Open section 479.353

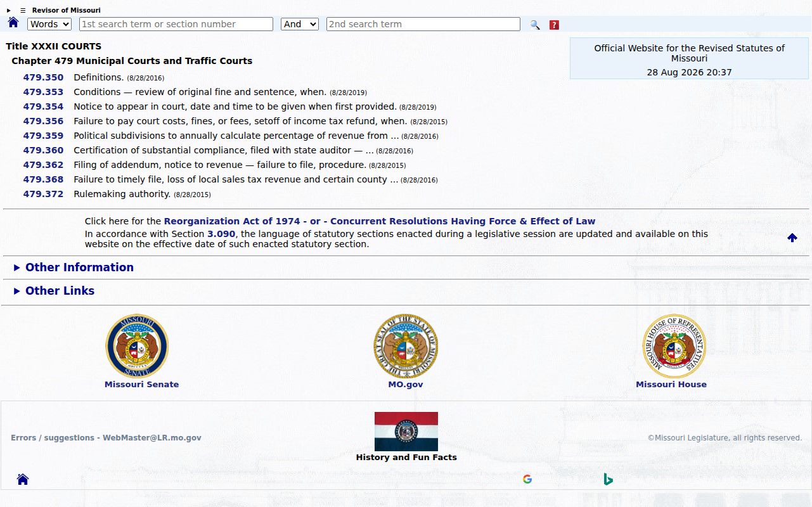click(x=43, y=92)
